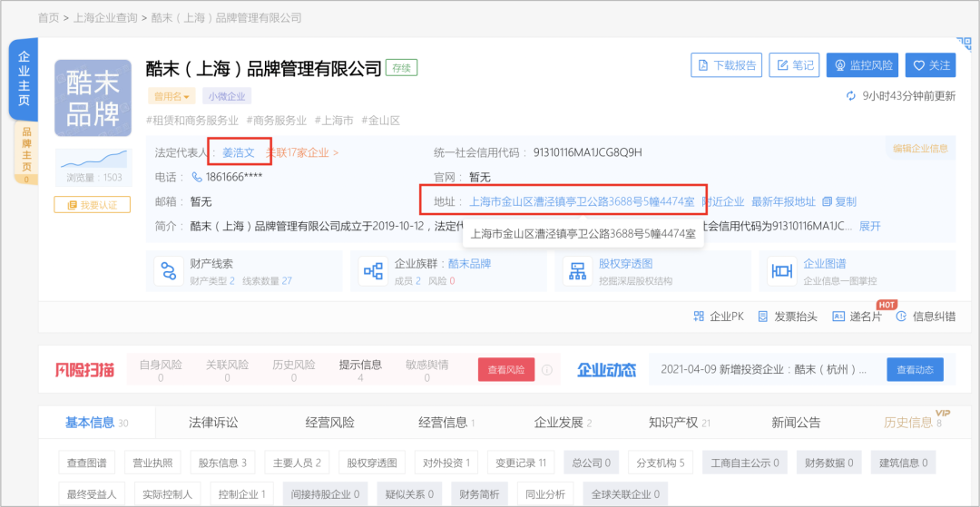980x507 pixels.
Task: Click the QR code icon at top right
Action: coord(963,44)
